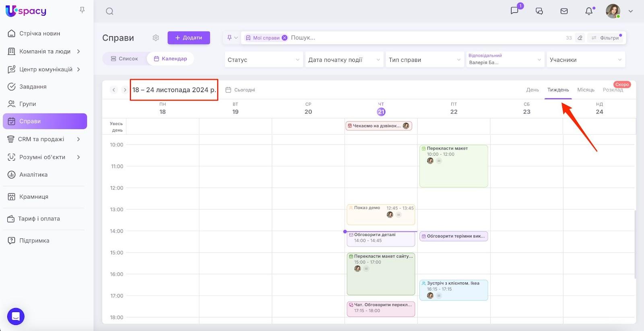Screen dimensions: 644x331
Task: Open the mail envelope icon
Action: pos(564,11)
